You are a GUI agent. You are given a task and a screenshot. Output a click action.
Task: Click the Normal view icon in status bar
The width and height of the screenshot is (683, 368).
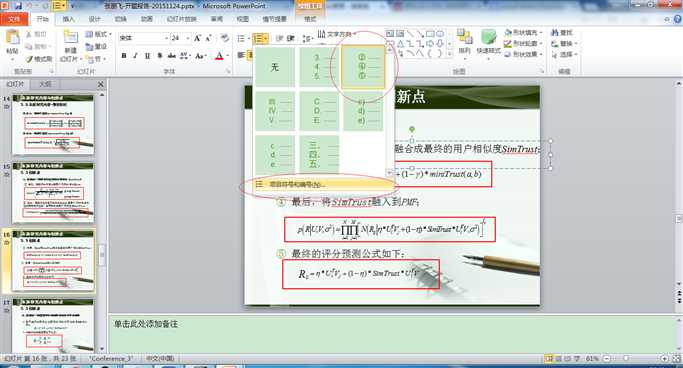click(549, 358)
